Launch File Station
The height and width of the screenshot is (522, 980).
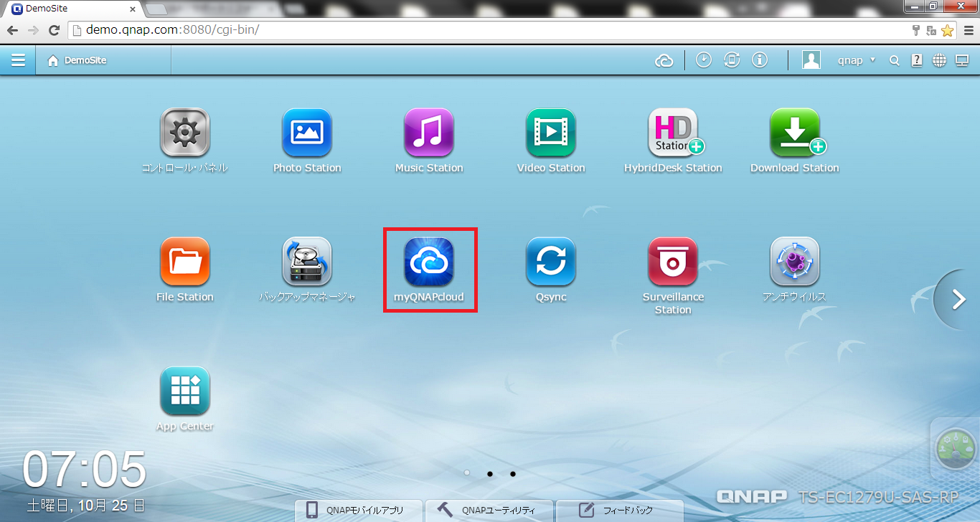tap(185, 262)
